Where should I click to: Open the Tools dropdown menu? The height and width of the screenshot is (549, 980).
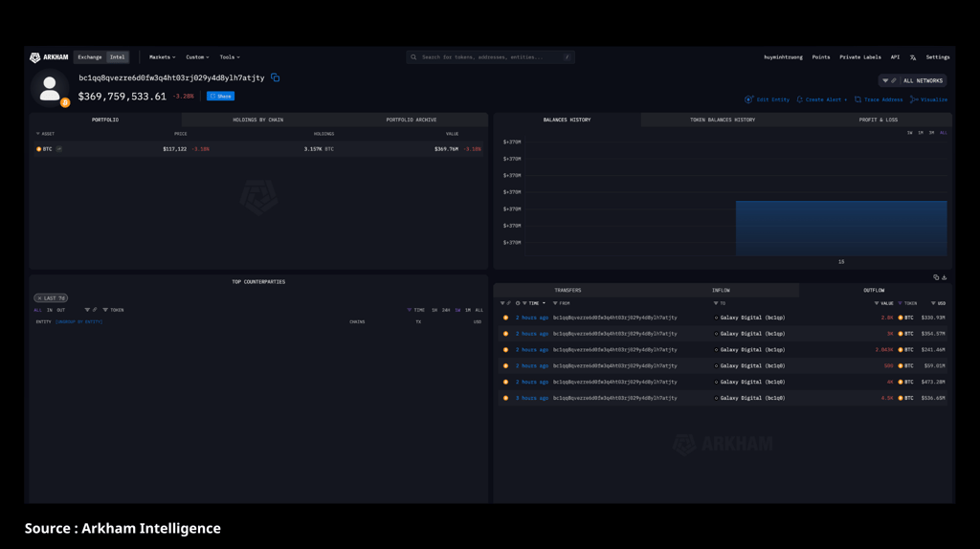point(230,57)
